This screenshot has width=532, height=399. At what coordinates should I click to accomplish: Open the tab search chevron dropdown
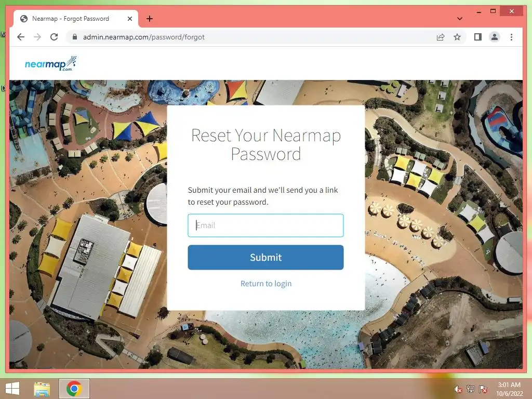coord(460,19)
